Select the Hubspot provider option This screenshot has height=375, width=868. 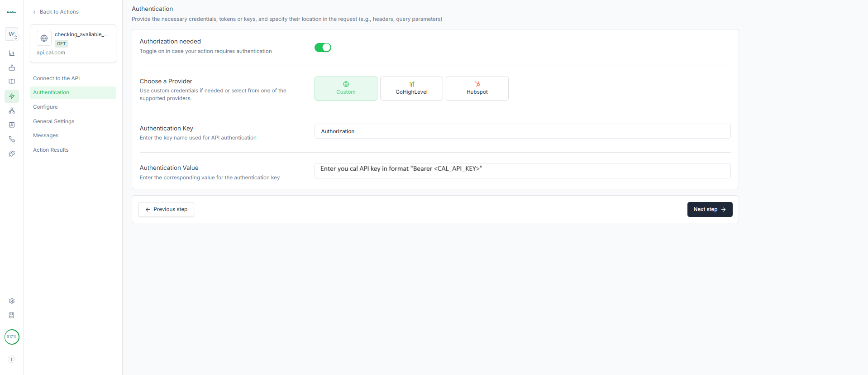click(477, 88)
